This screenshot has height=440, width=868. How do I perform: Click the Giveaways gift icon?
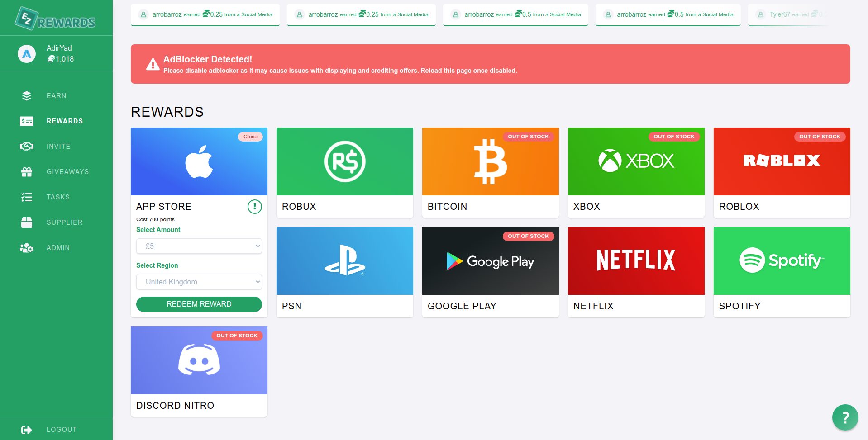click(x=27, y=172)
